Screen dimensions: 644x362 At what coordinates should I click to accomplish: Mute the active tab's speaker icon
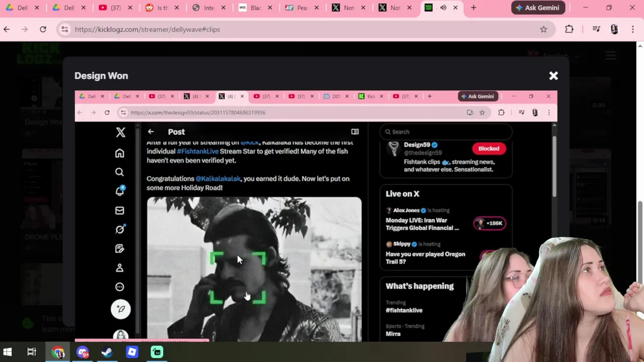(443, 8)
